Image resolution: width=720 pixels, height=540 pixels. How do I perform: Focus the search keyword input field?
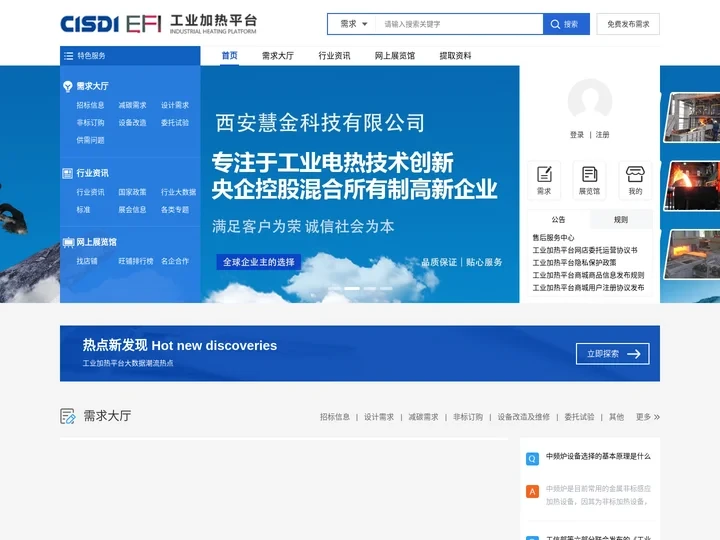[459, 24]
